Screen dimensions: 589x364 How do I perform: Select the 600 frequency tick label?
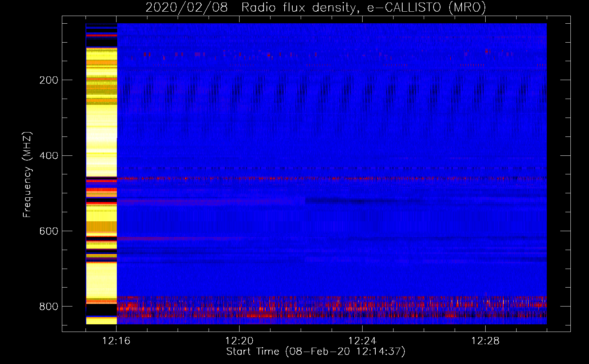[48, 231]
